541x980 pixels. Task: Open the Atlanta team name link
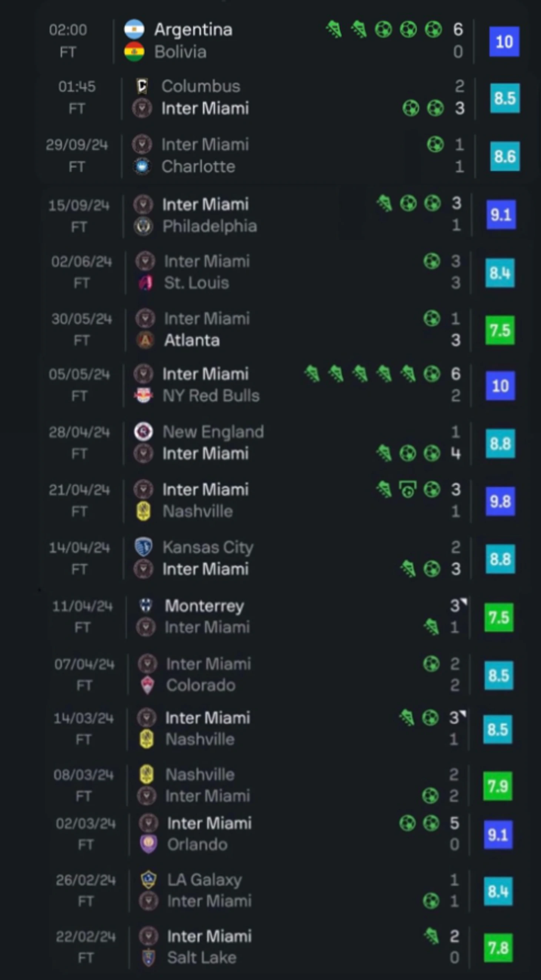[192, 340]
